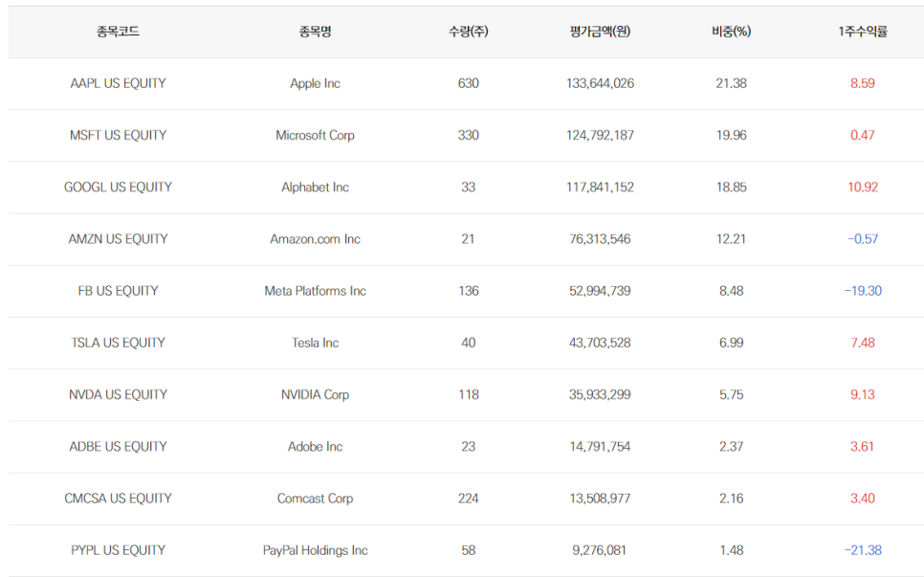Click the Adobe Inc name cell
This screenshot has height=577, width=924.
316,446
